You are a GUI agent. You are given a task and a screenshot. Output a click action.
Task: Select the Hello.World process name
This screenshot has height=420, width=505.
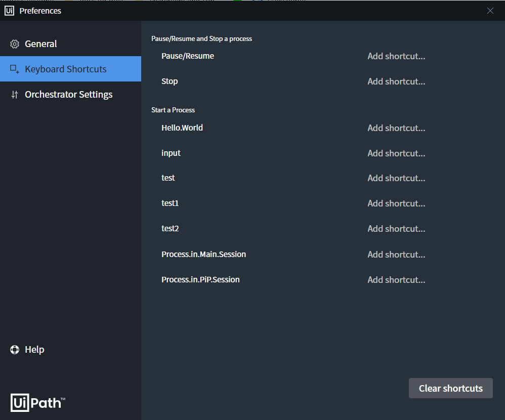pos(182,128)
